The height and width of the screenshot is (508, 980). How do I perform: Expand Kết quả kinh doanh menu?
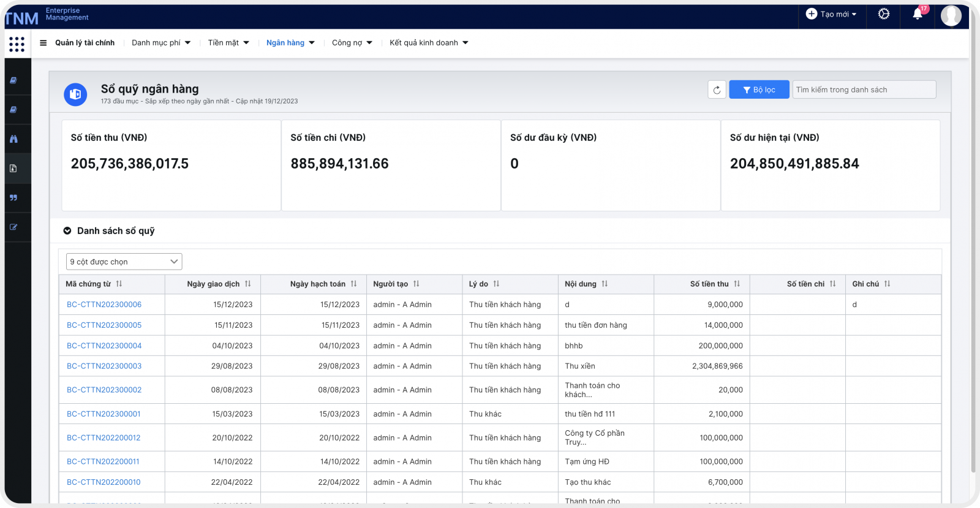click(429, 43)
